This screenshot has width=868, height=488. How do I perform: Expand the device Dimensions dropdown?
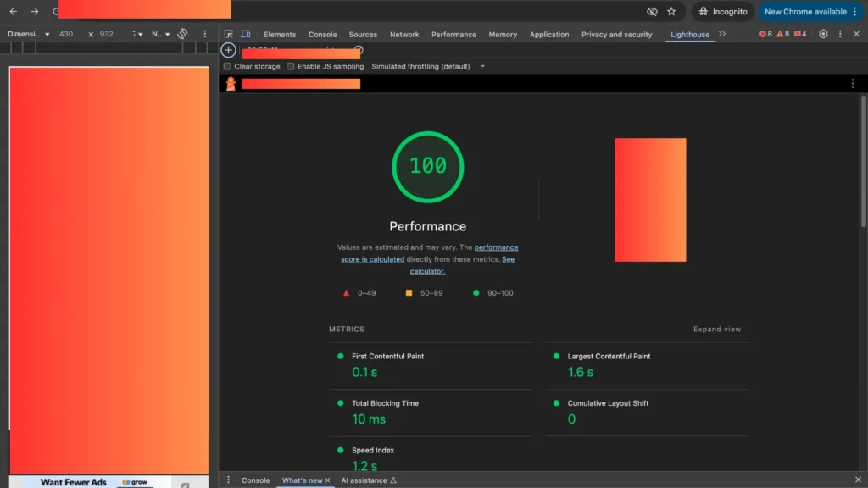(x=29, y=34)
